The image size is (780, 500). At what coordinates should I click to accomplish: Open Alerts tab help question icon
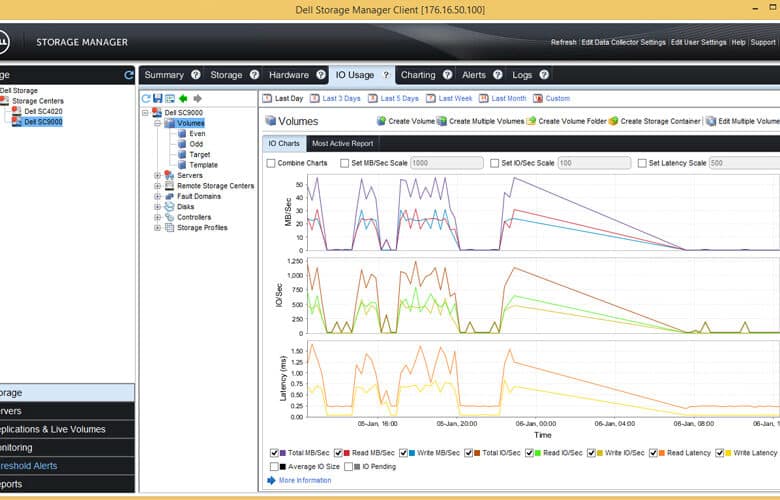pos(497,75)
